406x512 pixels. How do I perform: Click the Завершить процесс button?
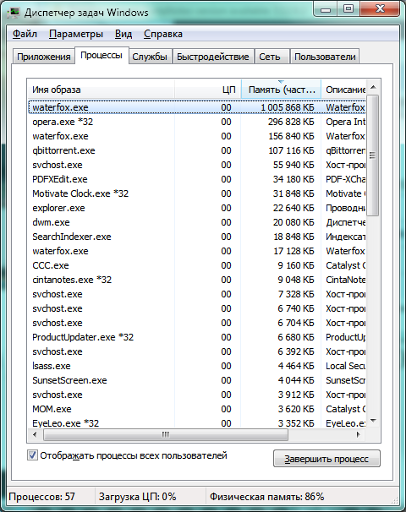[x=327, y=459]
